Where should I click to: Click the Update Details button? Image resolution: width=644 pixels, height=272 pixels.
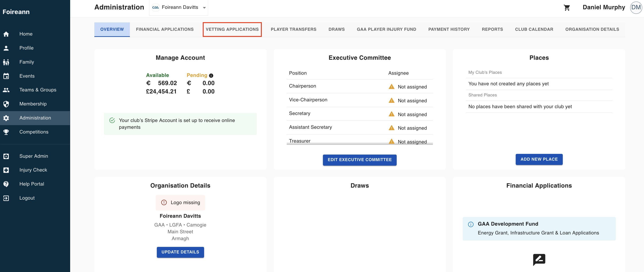pos(180,252)
